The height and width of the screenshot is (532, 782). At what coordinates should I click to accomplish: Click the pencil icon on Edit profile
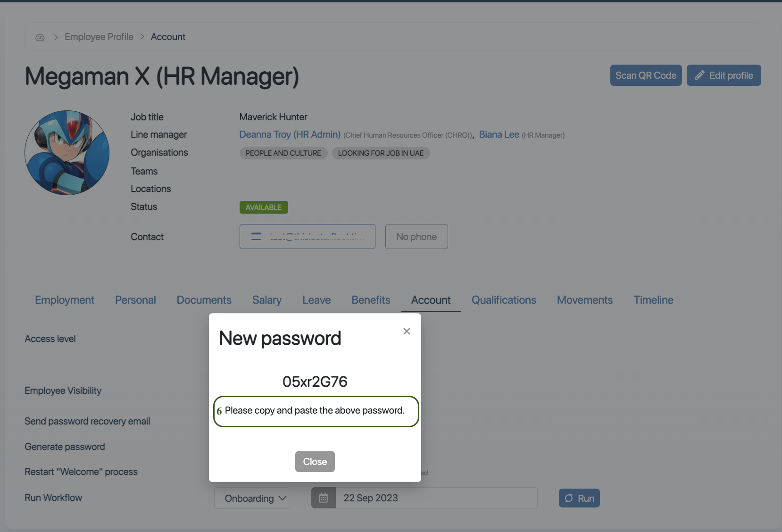click(x=699, y=75)
